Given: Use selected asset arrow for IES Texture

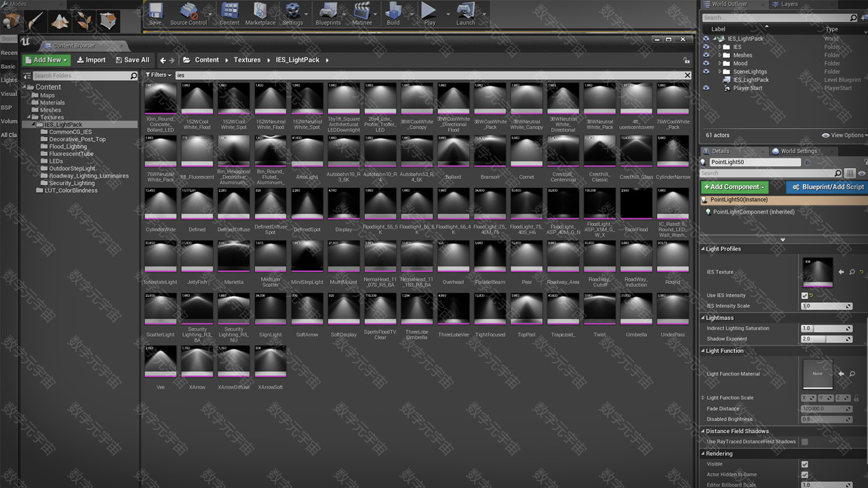Looking at the screenshot, I should coord(842,272).
